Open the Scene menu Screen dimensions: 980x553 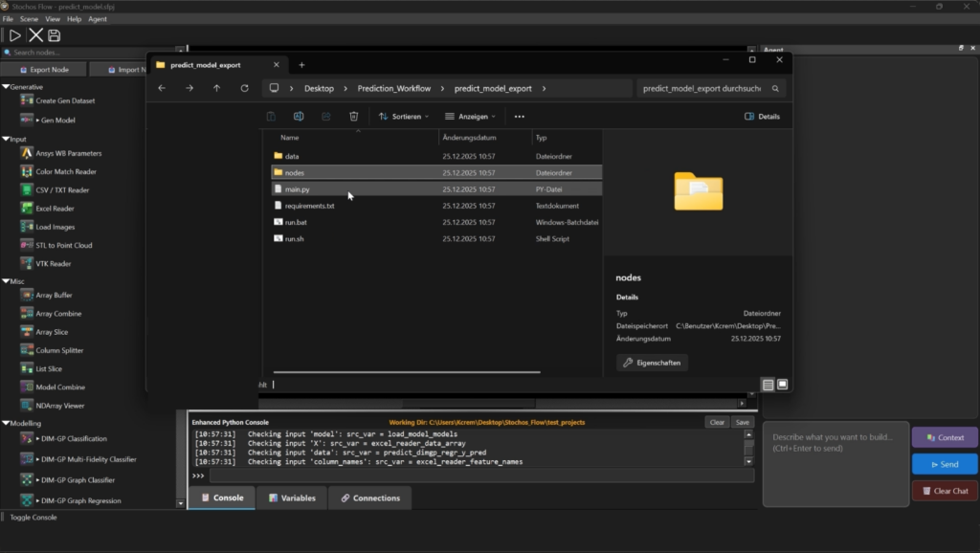pyautogui.click(x=29, y=19)
